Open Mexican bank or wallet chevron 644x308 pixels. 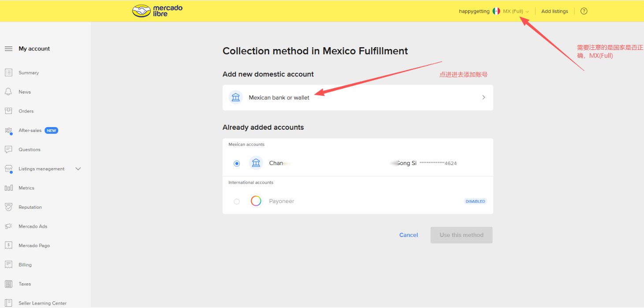point(484,98)
